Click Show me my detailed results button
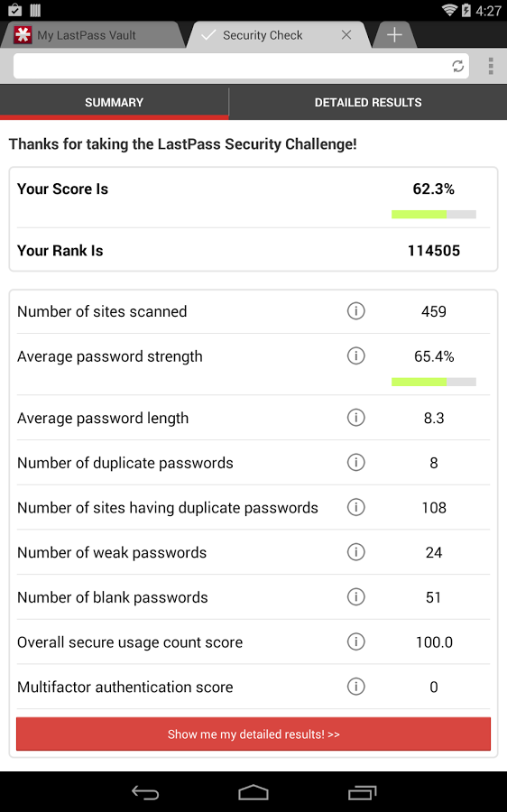Screen dimensions: 507x812 coord(253,734)
